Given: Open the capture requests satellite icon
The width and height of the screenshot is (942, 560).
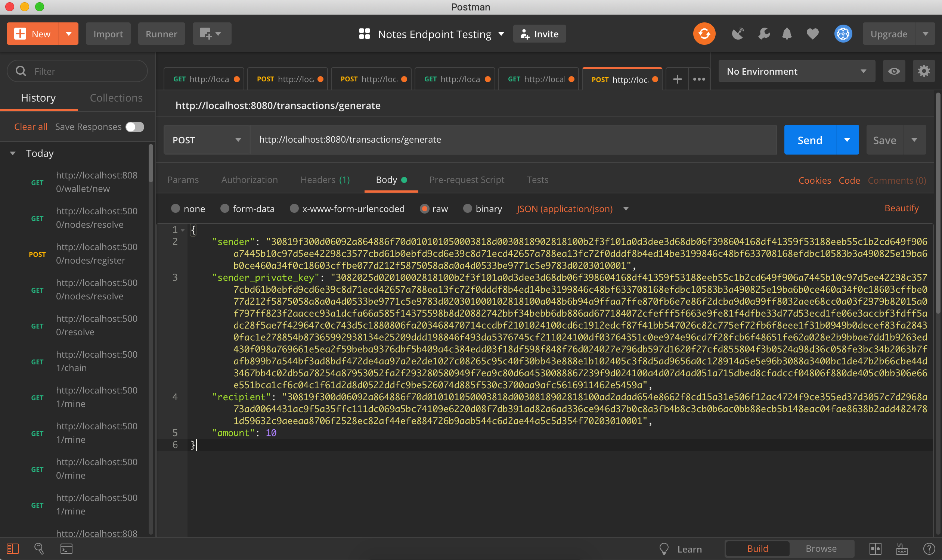Looking at the screenshot, I should tap(737, 34).
